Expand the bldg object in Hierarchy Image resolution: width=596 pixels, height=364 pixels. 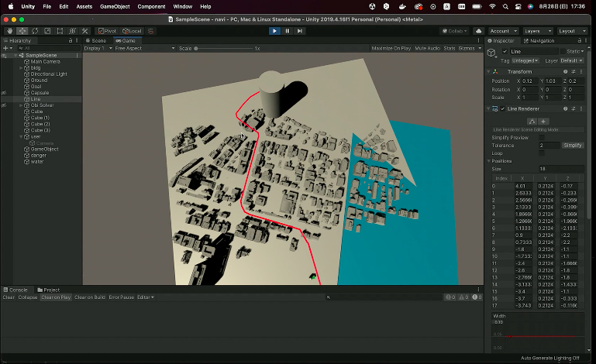pos(21,68)
